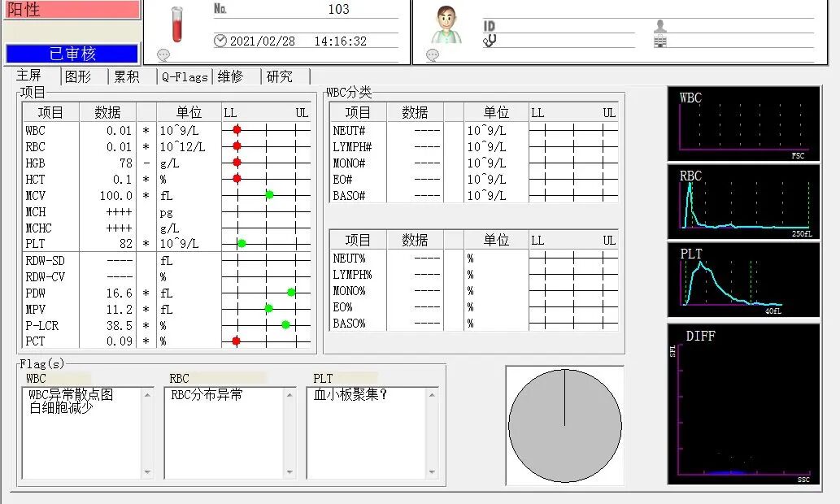Click the time 14:16:32 value
The image size is (840, 504).
point(340,41)
